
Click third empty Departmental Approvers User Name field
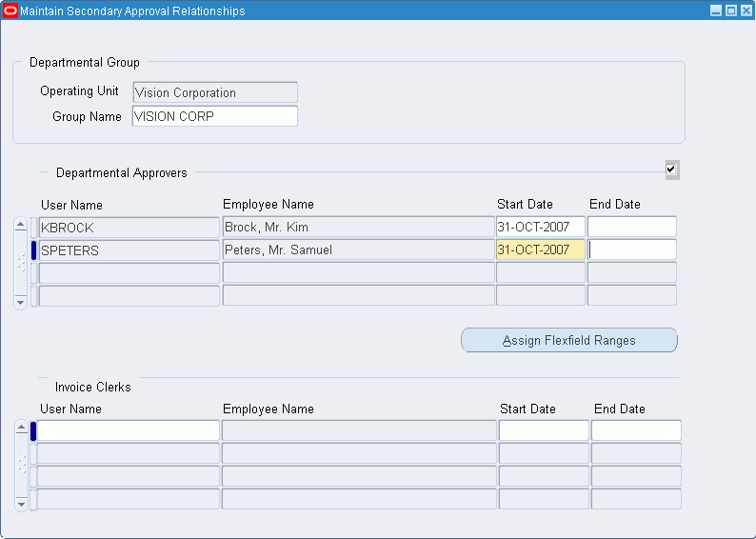click(129, 273)
